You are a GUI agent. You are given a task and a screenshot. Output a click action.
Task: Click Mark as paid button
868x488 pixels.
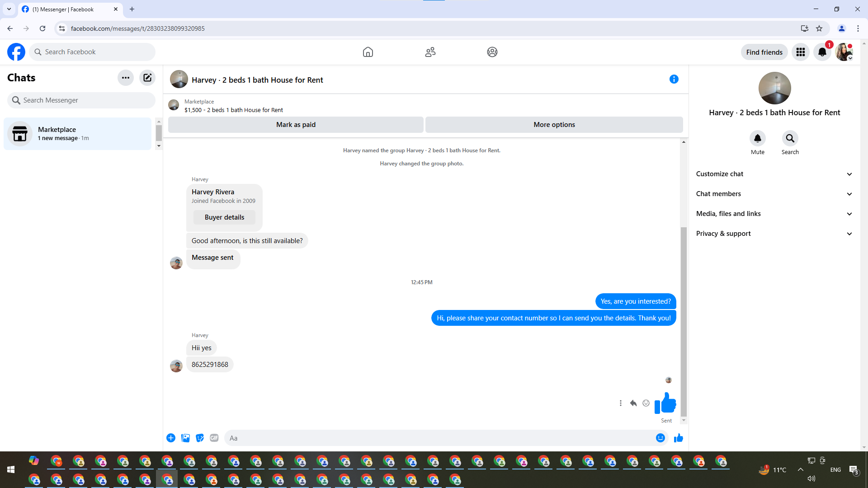point(296,125)
